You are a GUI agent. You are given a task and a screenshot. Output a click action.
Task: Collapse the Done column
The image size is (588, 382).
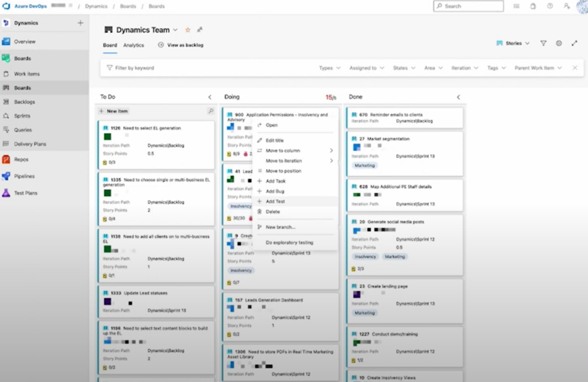pyautogui.click(x=458, y=97)
